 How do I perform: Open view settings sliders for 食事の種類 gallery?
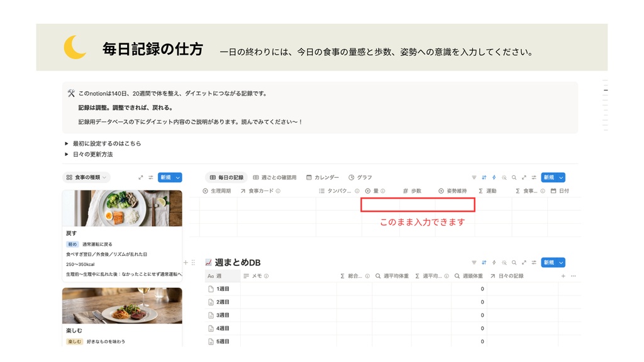pyautogui.click(x=151, y=177)
